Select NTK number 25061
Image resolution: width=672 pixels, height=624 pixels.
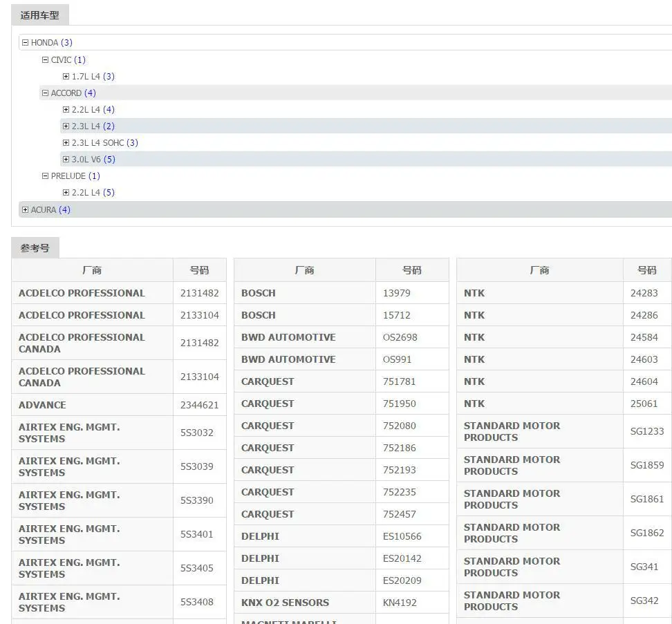(644, 404)
